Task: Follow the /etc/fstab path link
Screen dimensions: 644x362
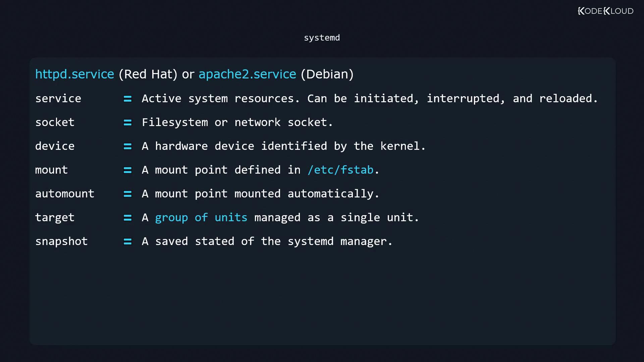Action: tap(340, 170)
